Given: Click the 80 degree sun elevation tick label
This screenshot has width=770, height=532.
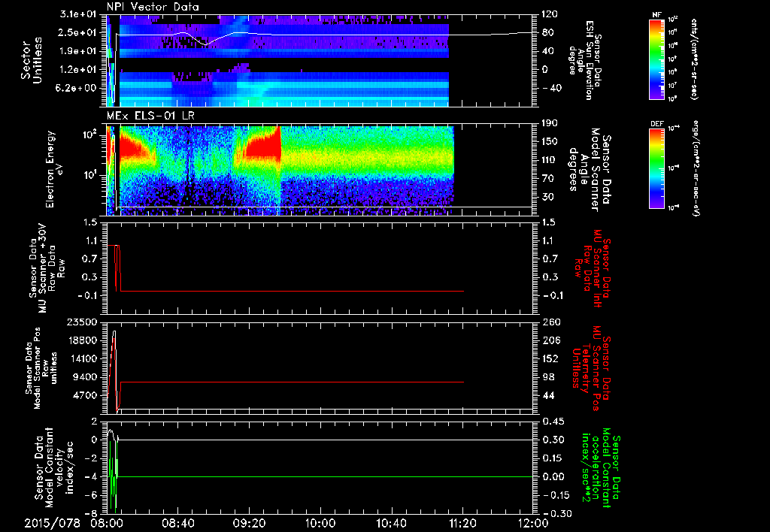Looking at the screenshot, I should click(x=547, y=32).
